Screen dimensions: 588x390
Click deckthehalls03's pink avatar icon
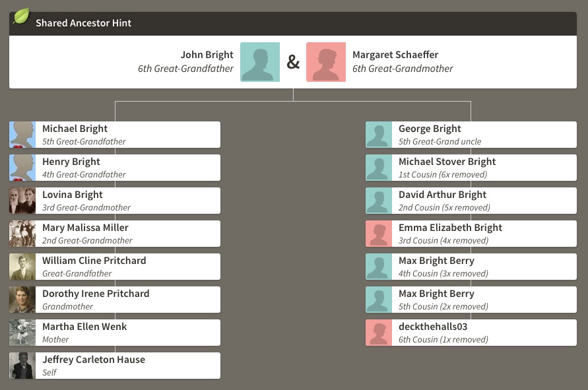[379, 333]
